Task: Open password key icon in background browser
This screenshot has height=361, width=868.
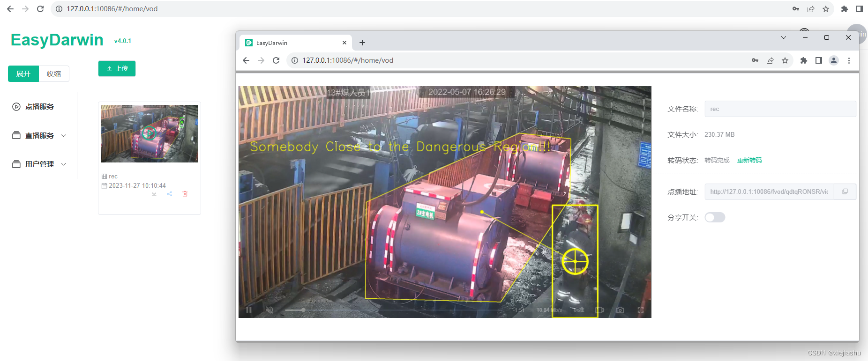Action: (x=796, y=9)
